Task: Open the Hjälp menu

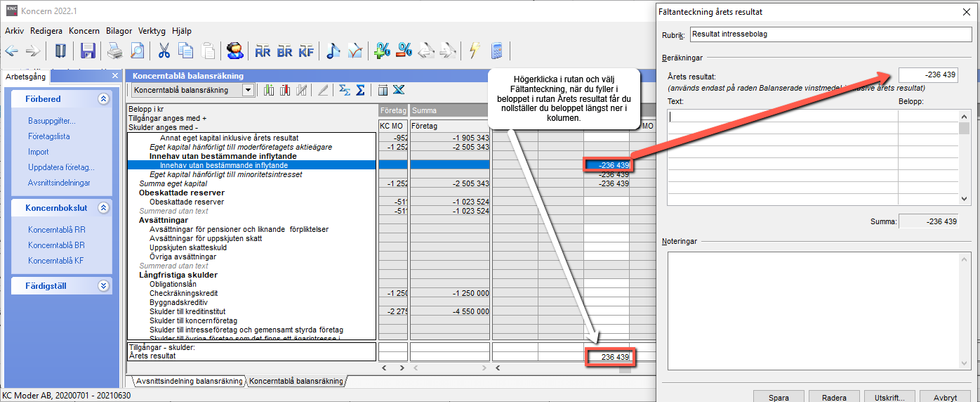Action: pyautogui.click(x=181, y=31)
